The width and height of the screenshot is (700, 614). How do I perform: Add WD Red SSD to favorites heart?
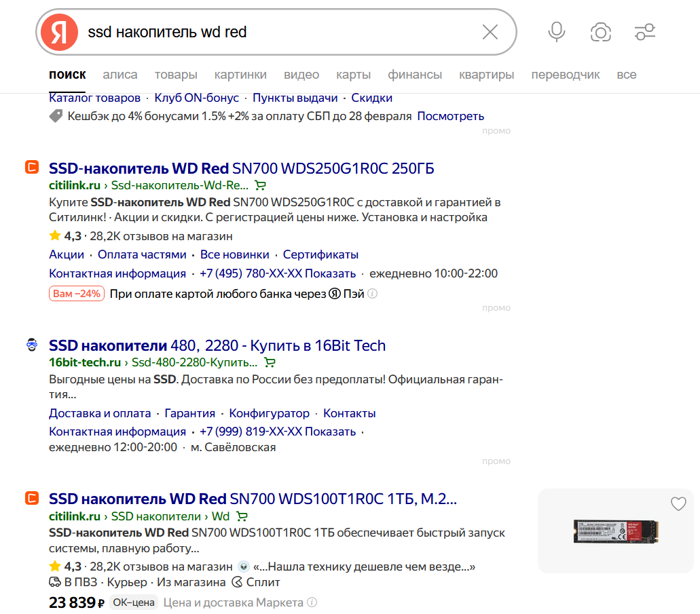click(x=678, y=504)
